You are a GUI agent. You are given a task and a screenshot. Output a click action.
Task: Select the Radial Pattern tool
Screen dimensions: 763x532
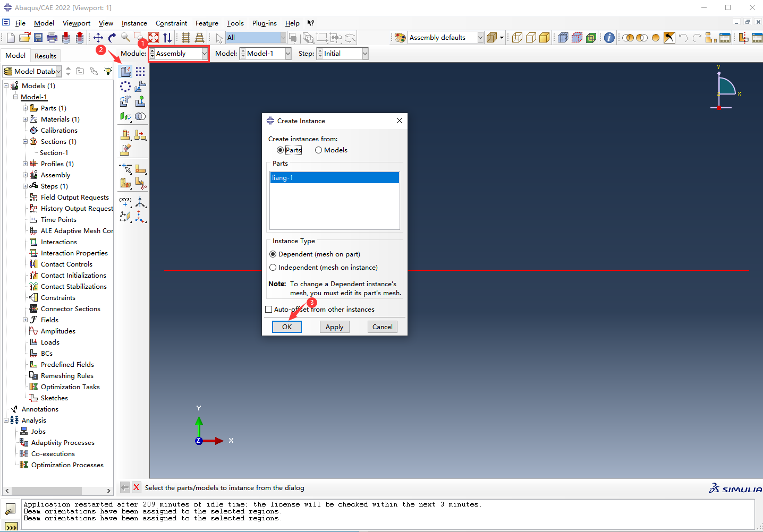125,87
